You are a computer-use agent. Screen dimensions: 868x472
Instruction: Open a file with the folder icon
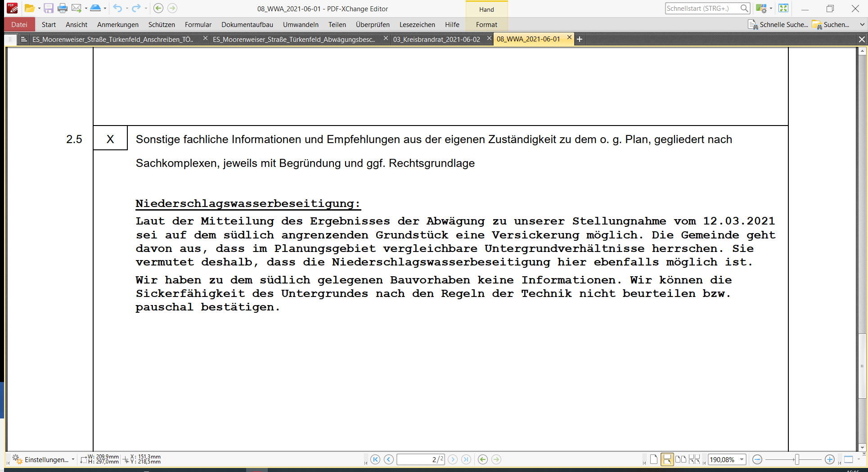click(x=29, y=8)
